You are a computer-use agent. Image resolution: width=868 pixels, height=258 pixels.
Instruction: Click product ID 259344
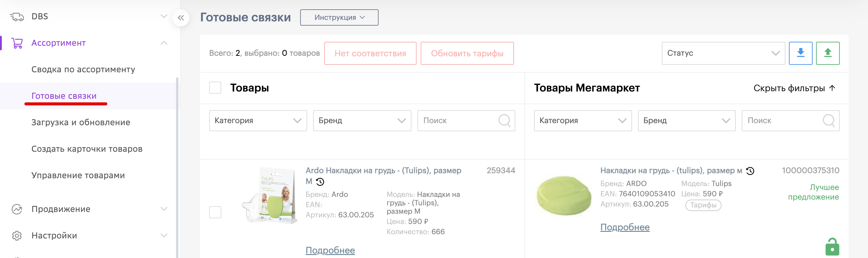pyautogui.click(x=501, y=170)
